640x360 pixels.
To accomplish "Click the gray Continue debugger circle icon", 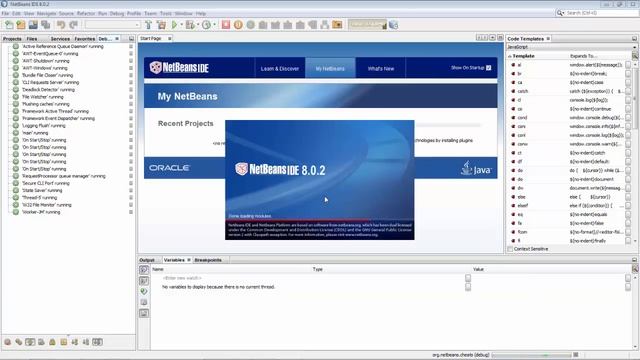I will 251,25.
